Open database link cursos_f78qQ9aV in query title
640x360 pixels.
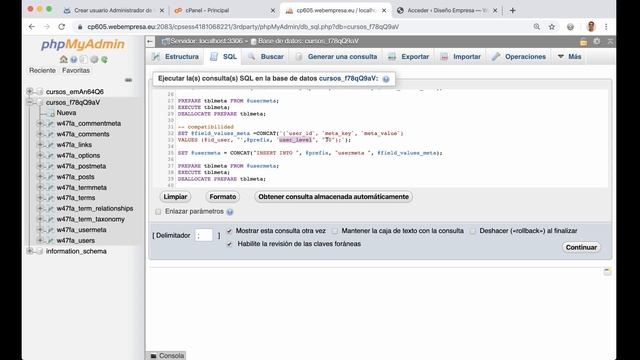[348, 78]
